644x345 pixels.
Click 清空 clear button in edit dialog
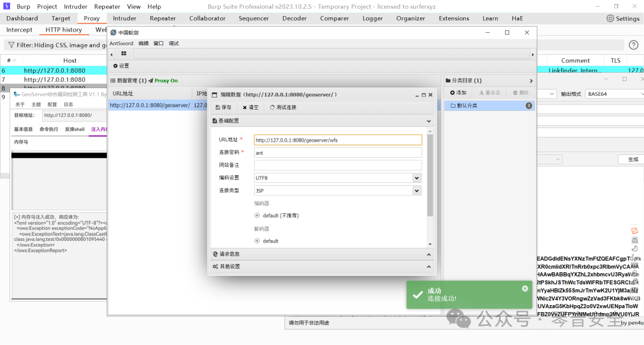[x=250, y=107]
